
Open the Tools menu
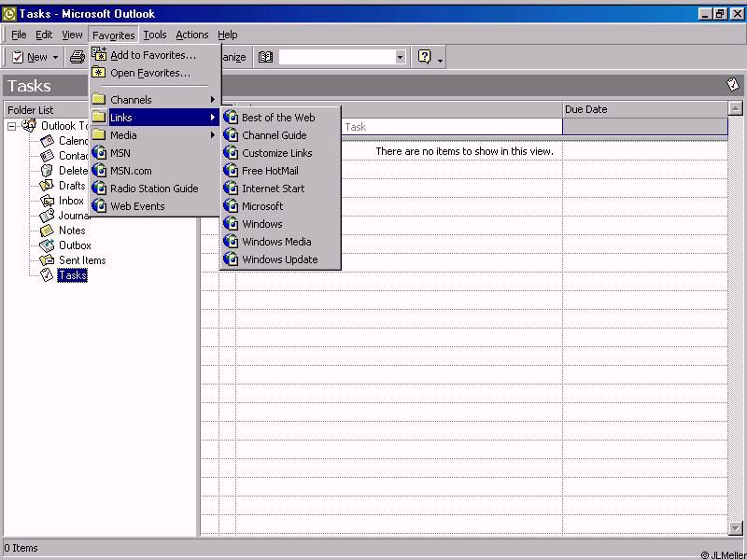point(155,35)
